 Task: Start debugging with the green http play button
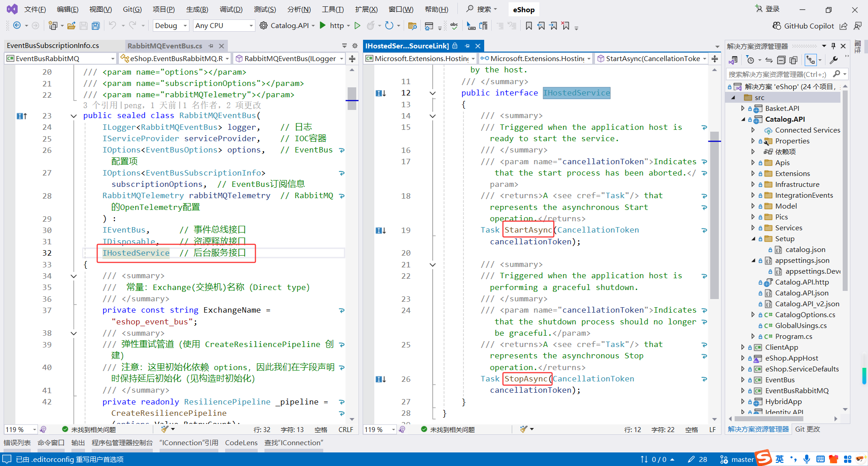tap(323, 25)
